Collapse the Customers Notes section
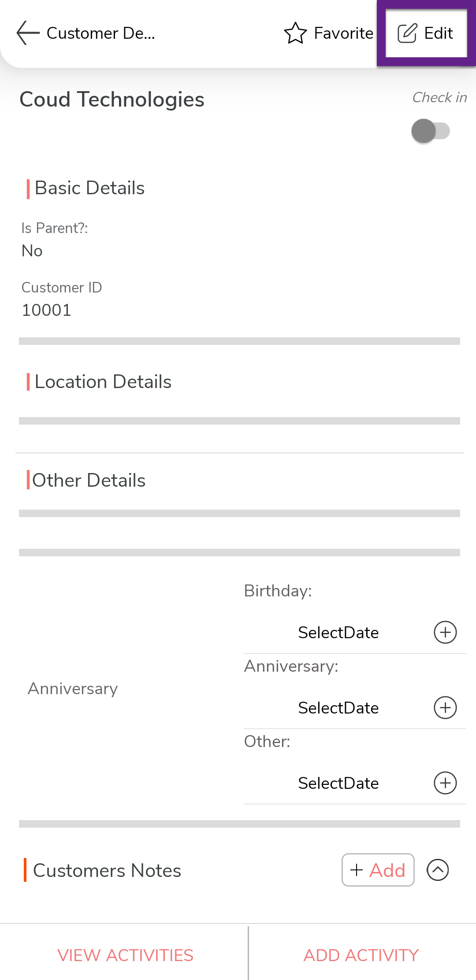This screenshot has width=476, height=980. (x=438, y=870)
